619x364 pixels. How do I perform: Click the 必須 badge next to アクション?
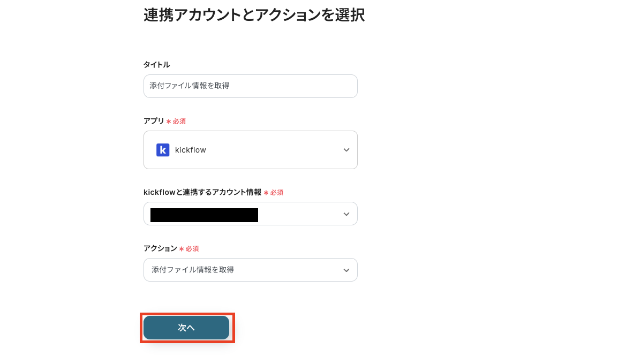coord(191,248)
